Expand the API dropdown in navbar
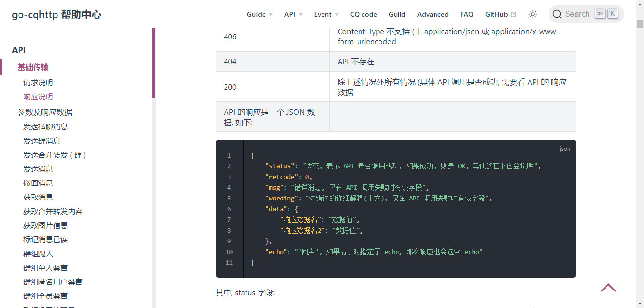644x308 pixels. (x=293, y=14)
